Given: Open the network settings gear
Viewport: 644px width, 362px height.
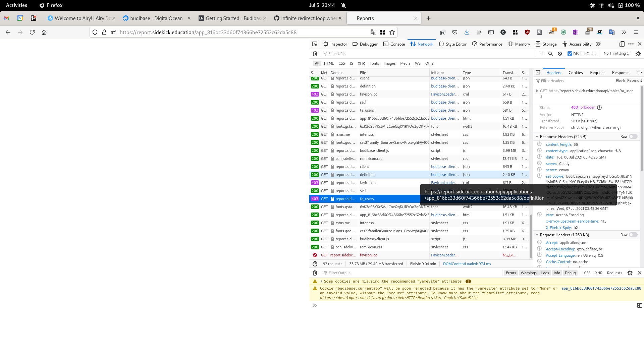Looking at the screenshot, I should click(x=638, y=54).
